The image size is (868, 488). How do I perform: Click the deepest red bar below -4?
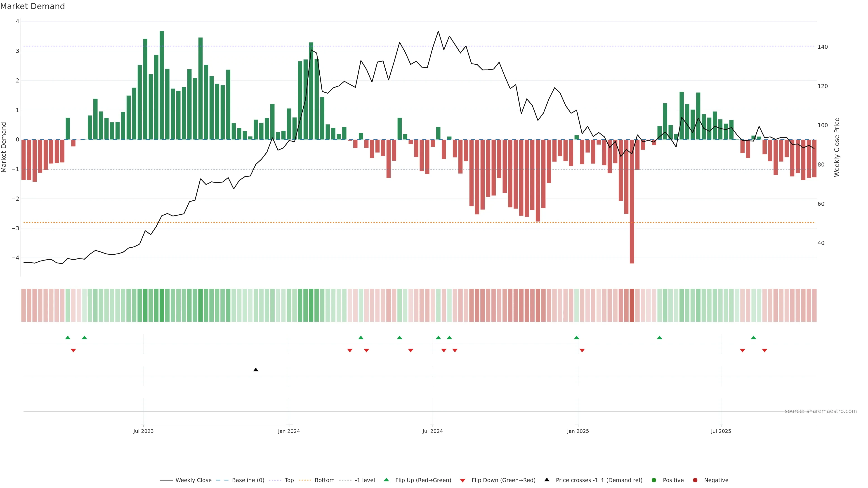click(632, 236)
